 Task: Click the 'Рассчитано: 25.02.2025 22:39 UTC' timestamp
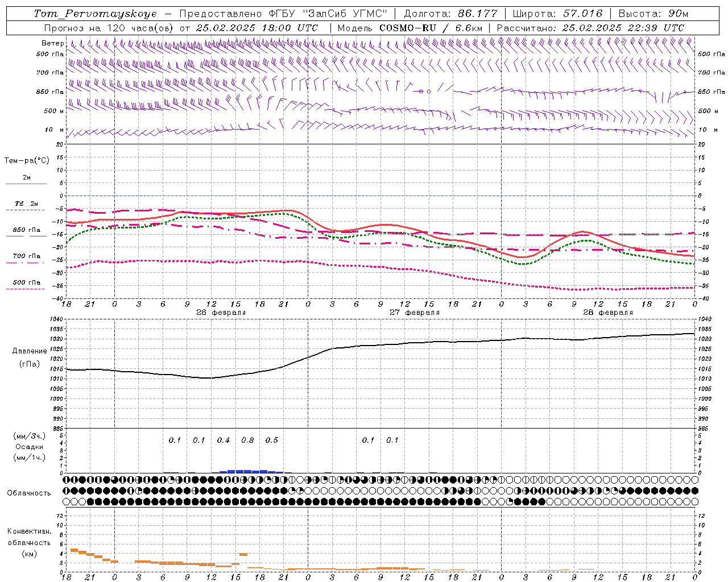click(x=590, y=28)
